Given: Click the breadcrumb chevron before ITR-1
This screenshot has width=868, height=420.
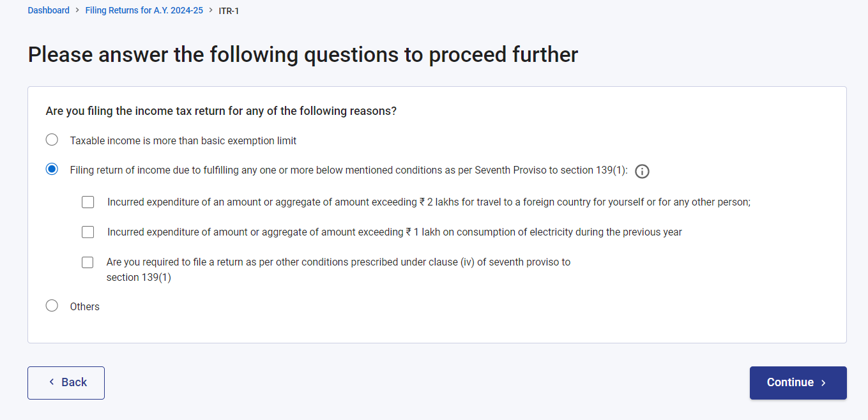Looking at the screenshot, I should click(211, 10).
